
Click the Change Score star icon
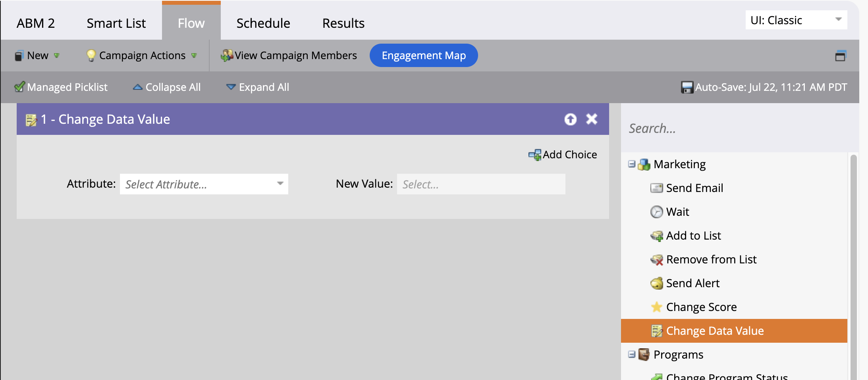coord(656,307)
